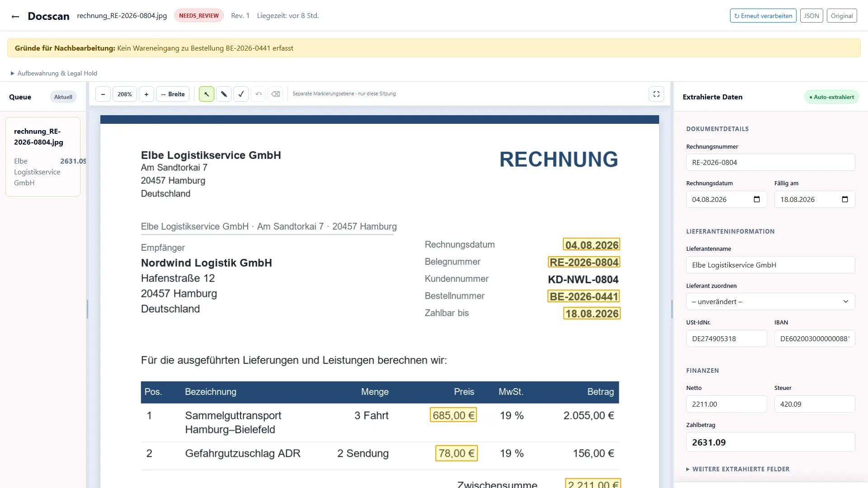Screen dimensions: 868x488
Task: Click recipient name Nordwind Logistik GmbH
Action: point(207,263)
